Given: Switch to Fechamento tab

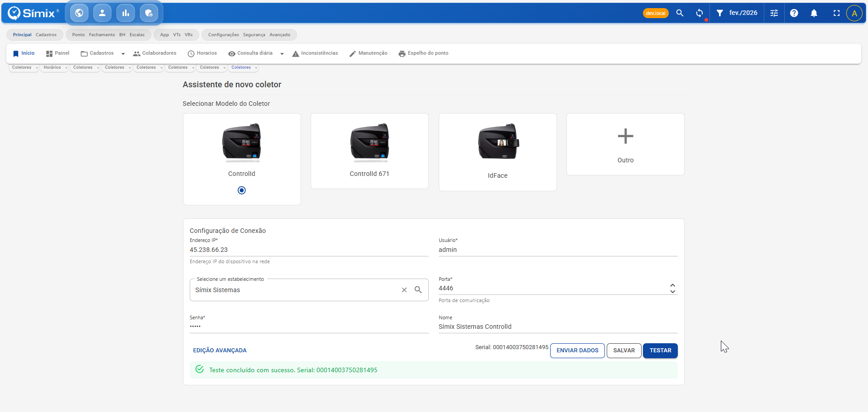Looking at the screenshot, I should pyautogui.click(x=102, y=35).
